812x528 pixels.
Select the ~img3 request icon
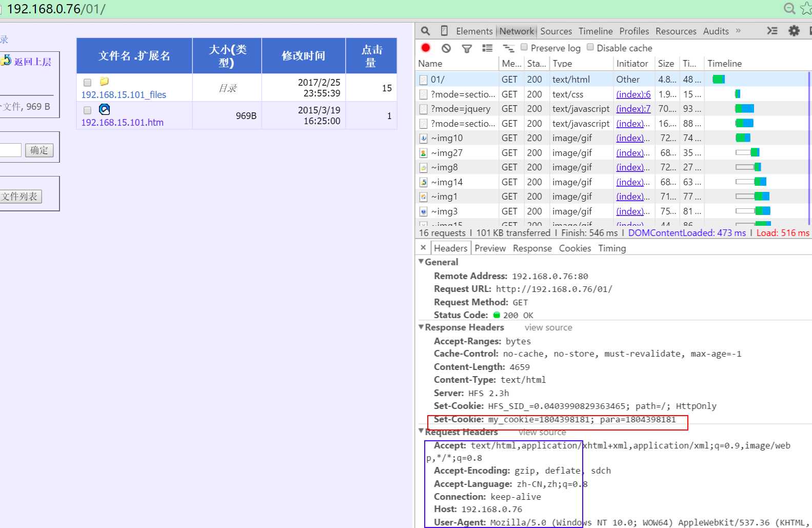click(423, 211)
